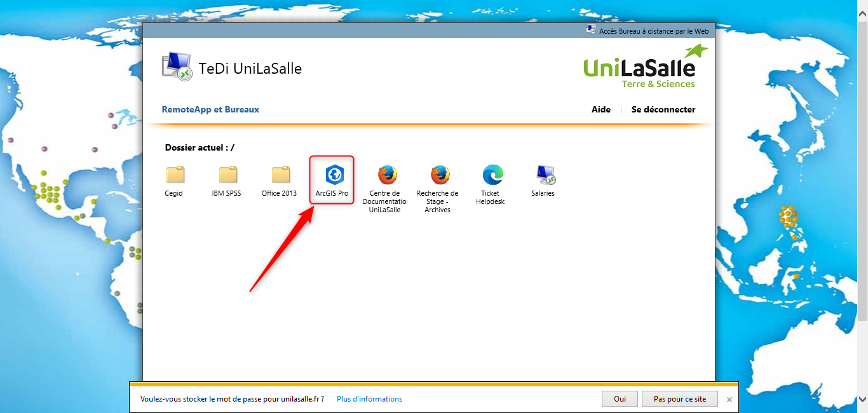Click the Accès Bureau à distance par le Web text
The image size is (868, 413).
(x=654, y=30)
